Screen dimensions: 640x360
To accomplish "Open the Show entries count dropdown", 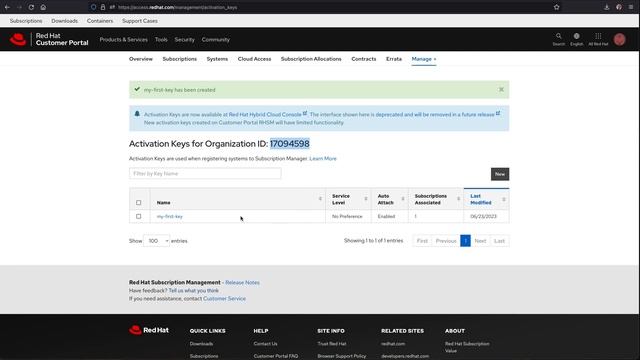I will click(x=156, y=241).
